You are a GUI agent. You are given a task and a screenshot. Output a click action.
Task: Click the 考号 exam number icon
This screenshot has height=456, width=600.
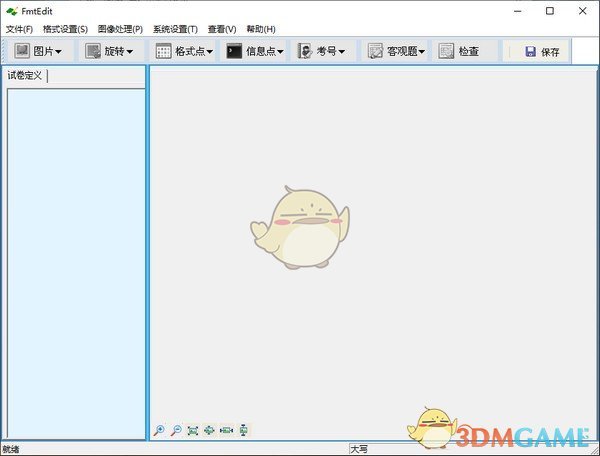tap(305, 50)
